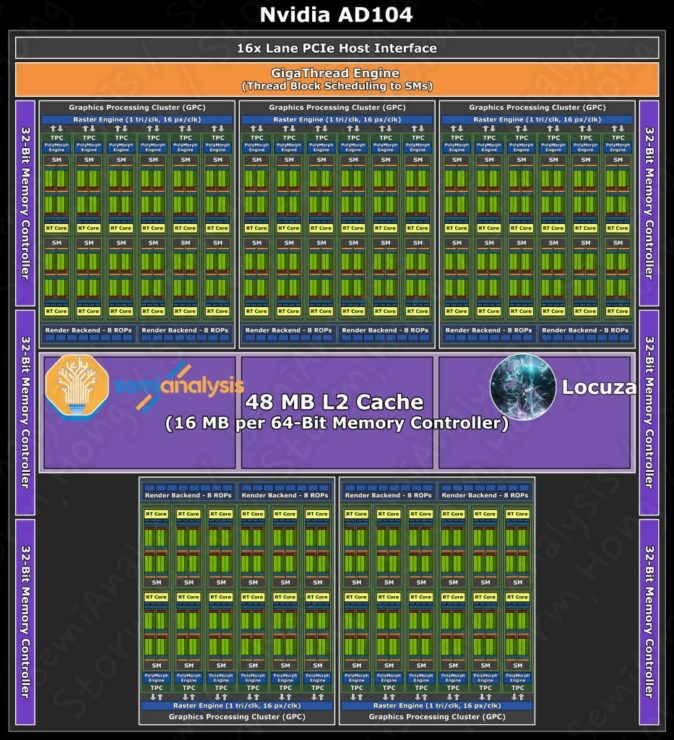Click last TPC label in bottom-right GPC
This screenshot has height=740, width=674.
[518, 688]
